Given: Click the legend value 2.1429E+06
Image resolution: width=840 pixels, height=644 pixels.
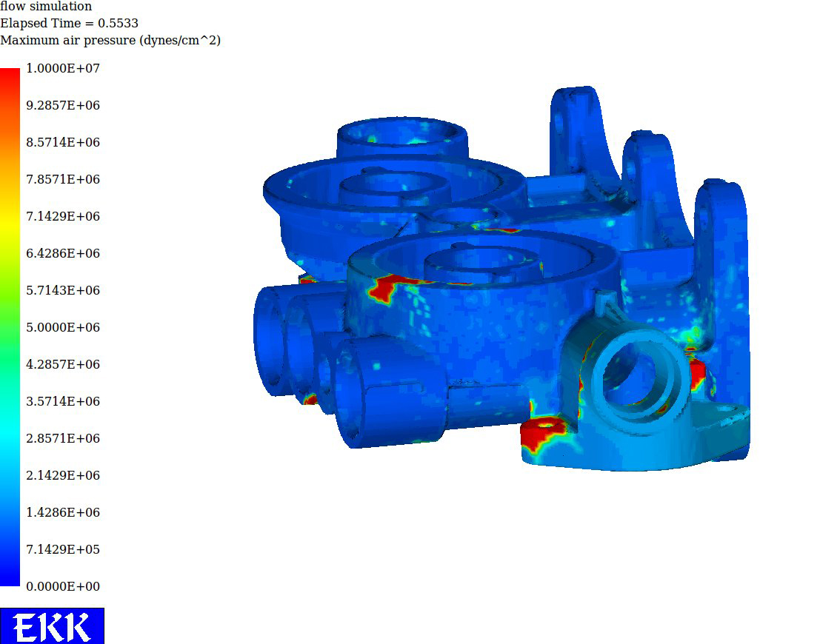Looking at the screenshot, I should click(63, 474).
